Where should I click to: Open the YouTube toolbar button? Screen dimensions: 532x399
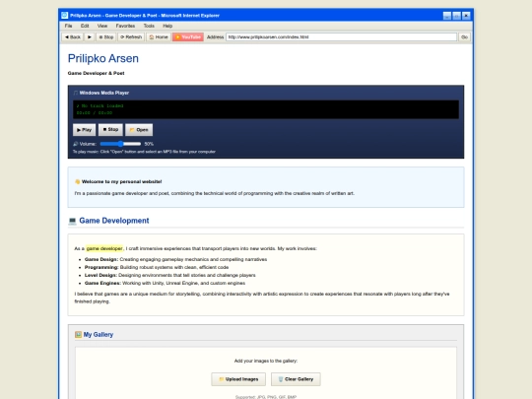click(x=188, y=37)
